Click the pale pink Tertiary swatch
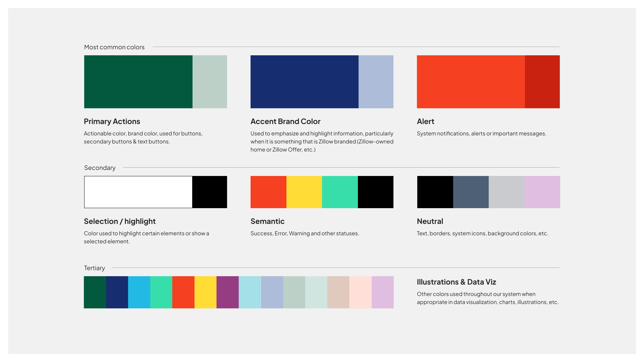The height and width of the screenshot is (362, 644). (361, 292)
